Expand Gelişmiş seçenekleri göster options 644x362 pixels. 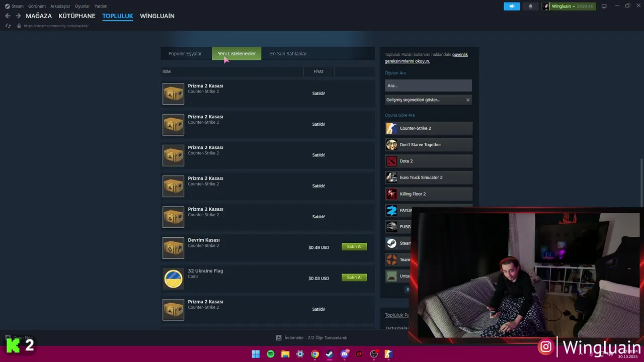tap(428, 100)
